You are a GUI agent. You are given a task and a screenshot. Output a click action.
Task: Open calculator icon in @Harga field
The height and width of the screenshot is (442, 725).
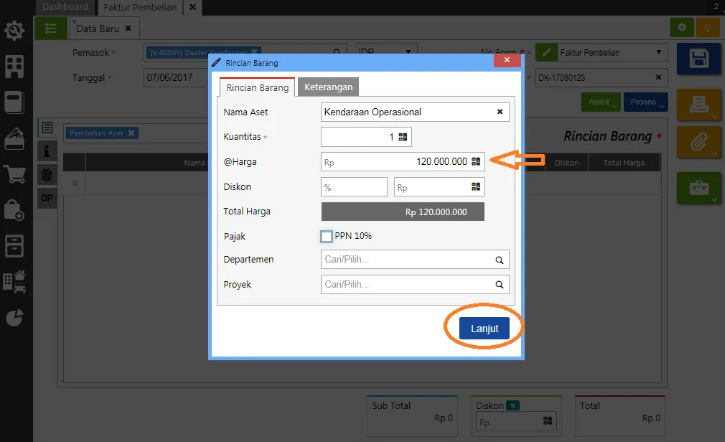[x=476, y=161]
